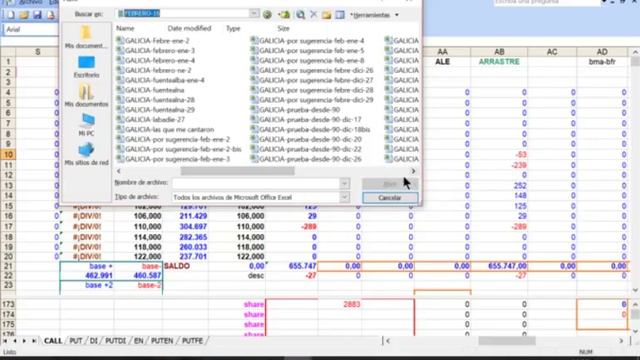Switch to the PUTFE sheet tab
The width and height of the screenshot is (640, 360).
click(192, 341)
